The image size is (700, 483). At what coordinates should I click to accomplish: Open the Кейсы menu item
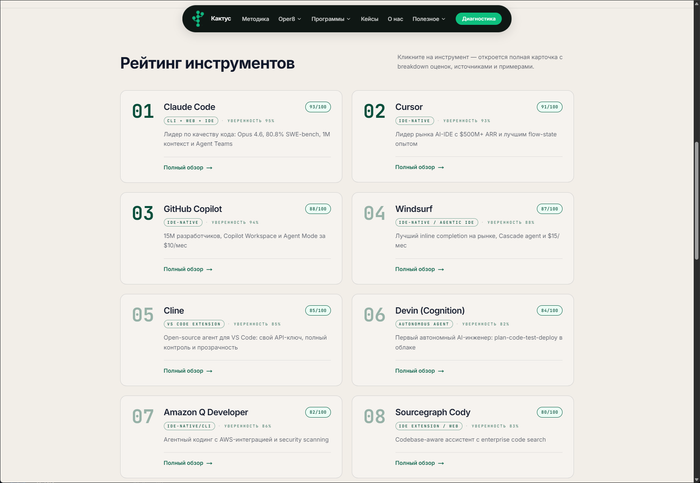click(x=369, y=19)
